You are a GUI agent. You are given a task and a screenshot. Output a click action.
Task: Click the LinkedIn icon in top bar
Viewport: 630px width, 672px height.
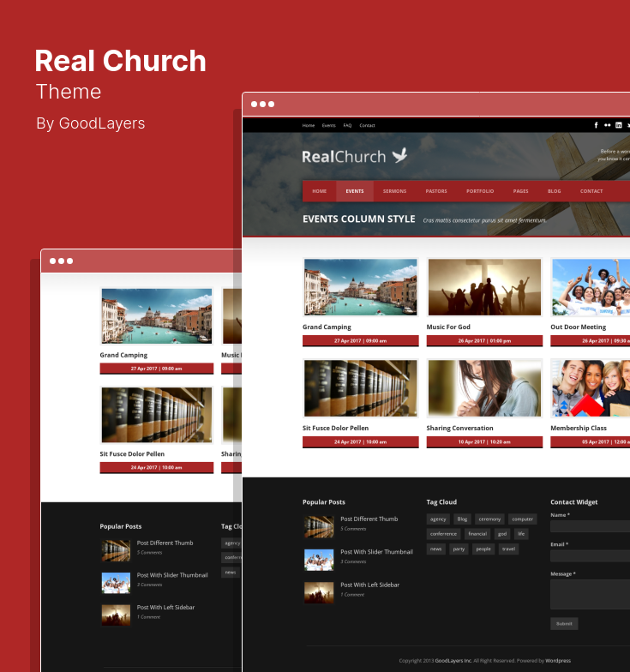pos(619,125)
